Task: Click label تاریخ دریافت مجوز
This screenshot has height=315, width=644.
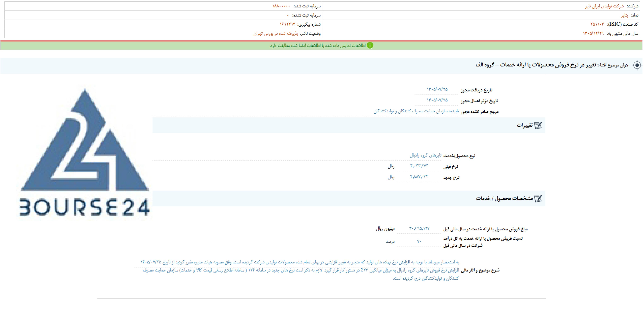Action: click(477, 90)
